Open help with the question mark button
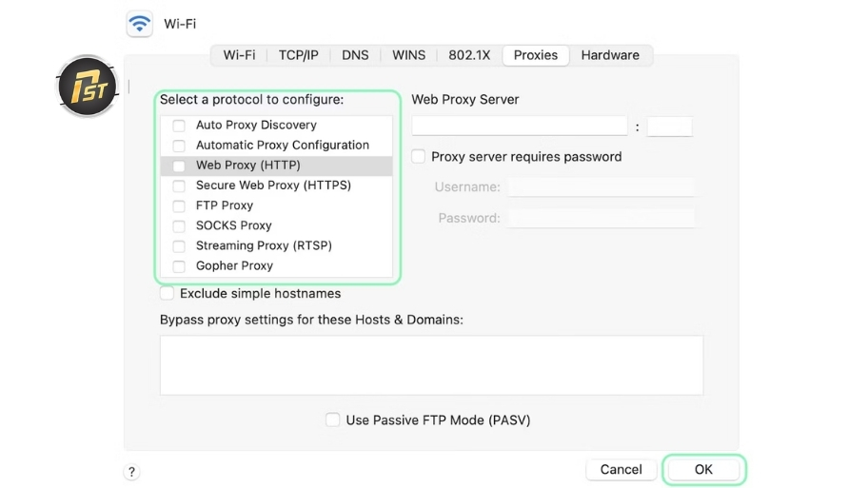Screen dimensions: 868x488 point(131,472)
